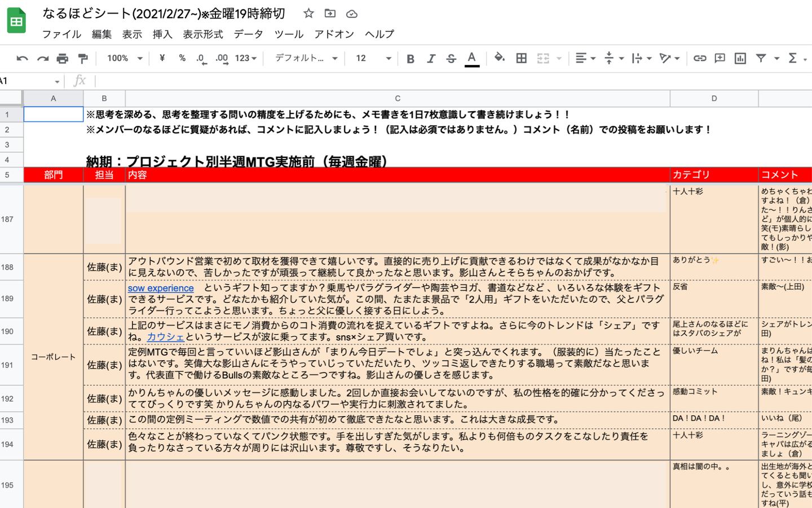Screen dimensions: 812x508
Task: Open the zoom 100% dropdown
Action: (124, 58)
